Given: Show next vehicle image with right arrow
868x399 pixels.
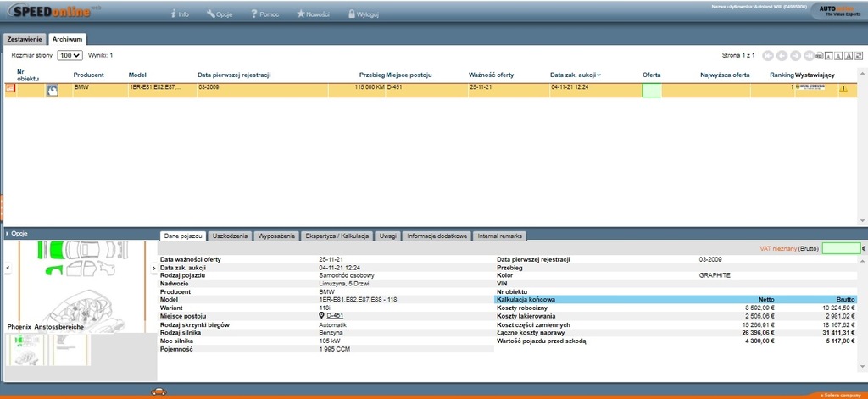Looking at the screenshot, I should 153,268.
